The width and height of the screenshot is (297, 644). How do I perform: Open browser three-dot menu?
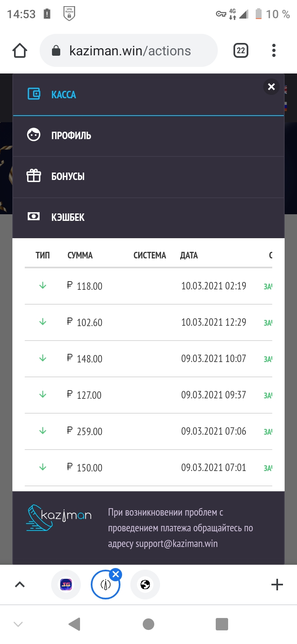click(274, 51)
